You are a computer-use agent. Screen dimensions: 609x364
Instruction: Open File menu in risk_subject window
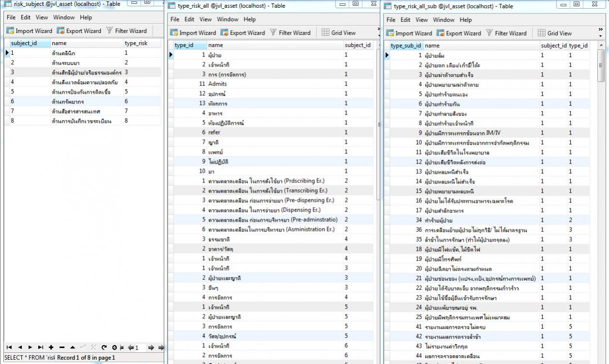[x=11, y=17]
